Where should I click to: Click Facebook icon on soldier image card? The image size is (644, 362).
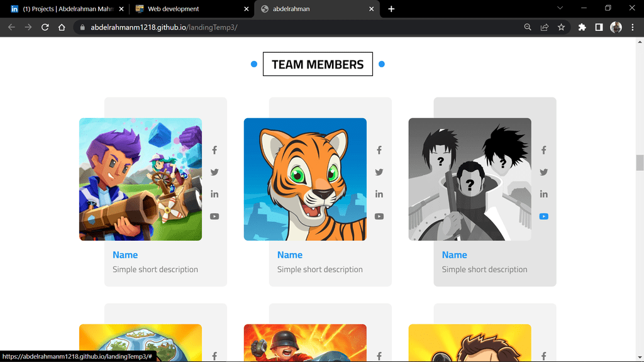pyautogui.click(x=379, y=356)
